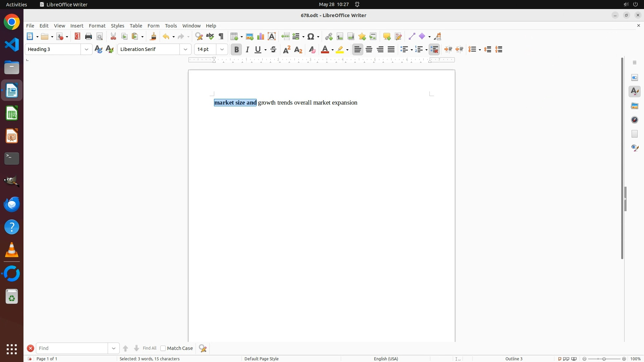Open the Format menu
Screen dimensions: 644x362
click(x=97, y=26)
